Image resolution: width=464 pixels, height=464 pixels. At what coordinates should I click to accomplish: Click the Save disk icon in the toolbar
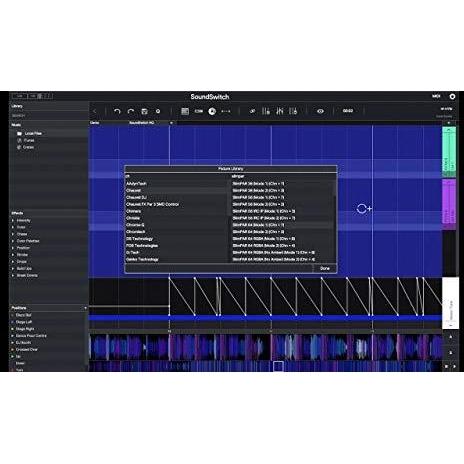[x=144, y=111]
